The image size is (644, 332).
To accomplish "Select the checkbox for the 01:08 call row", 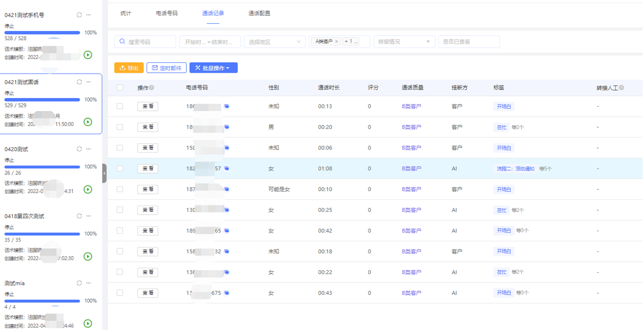I will tap(120, 169).
